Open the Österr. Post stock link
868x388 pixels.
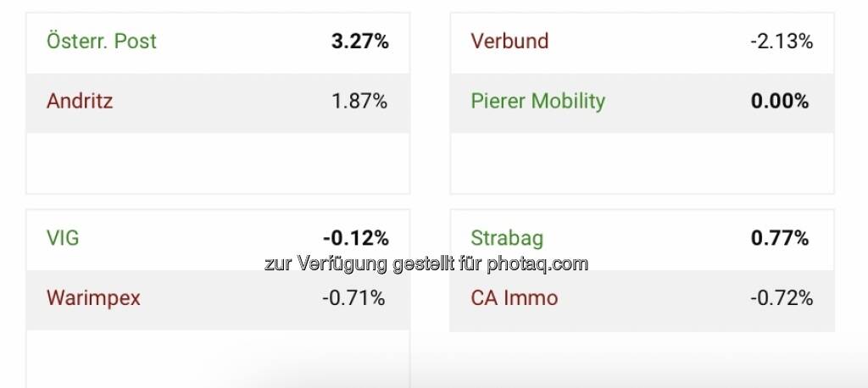click(x=102, y=42)
